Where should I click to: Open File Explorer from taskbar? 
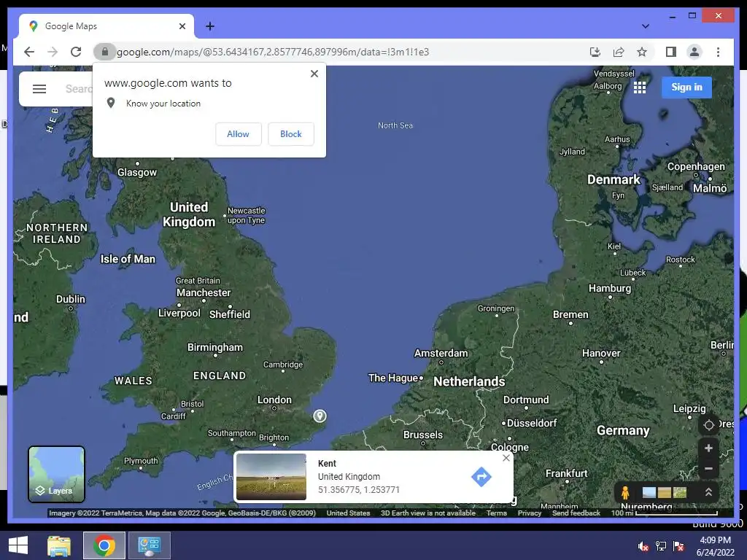click(59, 545)
